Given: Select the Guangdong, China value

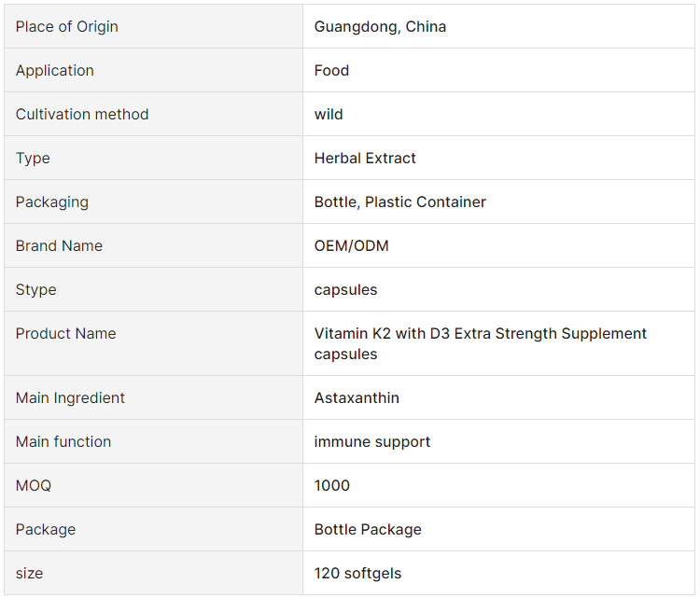Looking at the screenshot, I should [380, 27].
